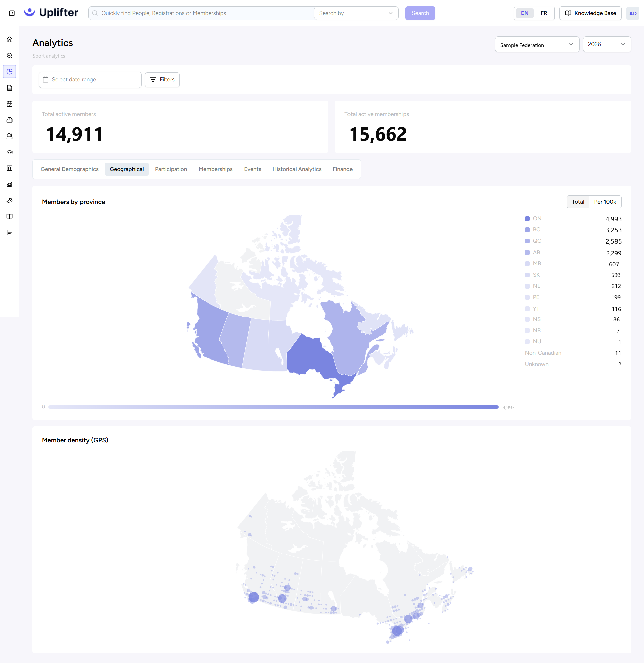This screenshot has height=663, width=644.
Task: Open the people sidebar icon
Action: (9, 136)
